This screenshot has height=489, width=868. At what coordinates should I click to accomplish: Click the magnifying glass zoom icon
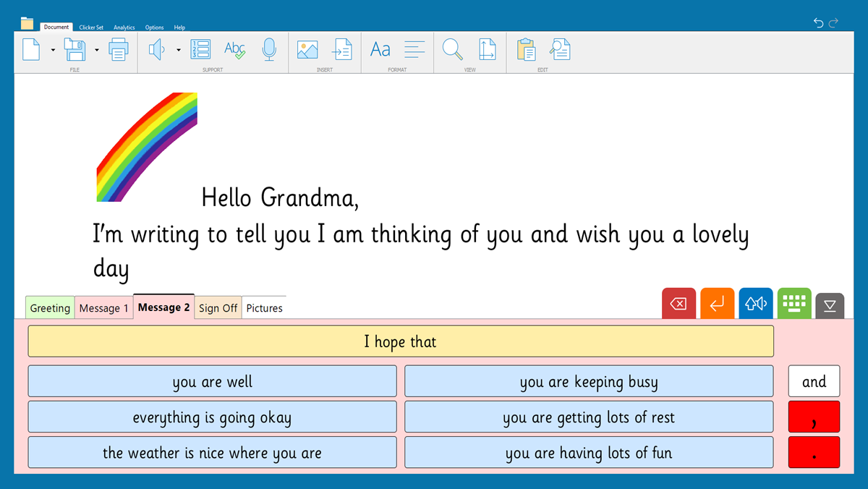453,49
